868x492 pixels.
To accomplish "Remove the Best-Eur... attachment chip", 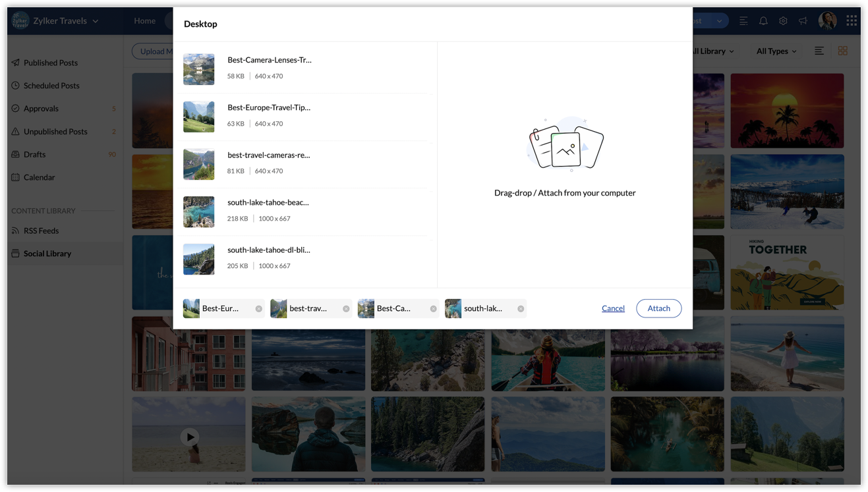I will (x=259, y=309).
